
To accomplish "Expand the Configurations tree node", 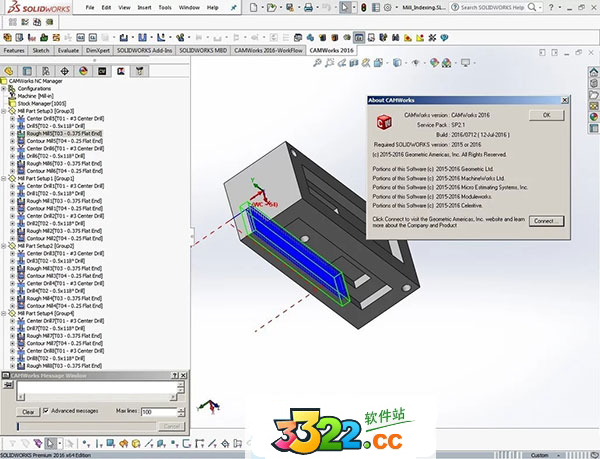I will (x=4, y=88).
